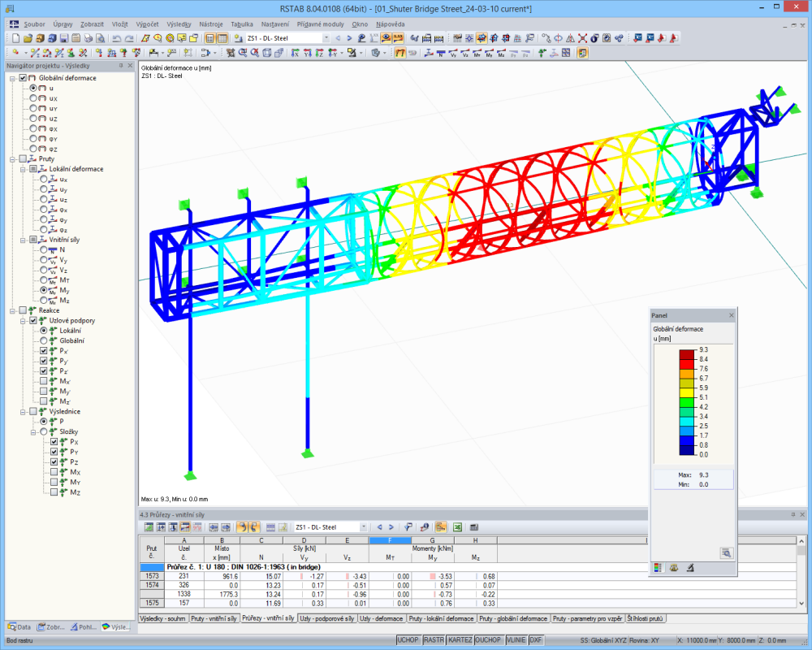The width and height of the screenshot is (812, 650).
Task: Click the magnifier icon in the Panel legend
Action: pyautogui.click(x=726, y=553)
